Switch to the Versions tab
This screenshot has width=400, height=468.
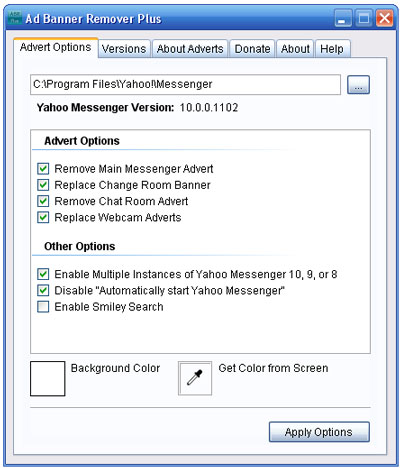tap(124, 49)
